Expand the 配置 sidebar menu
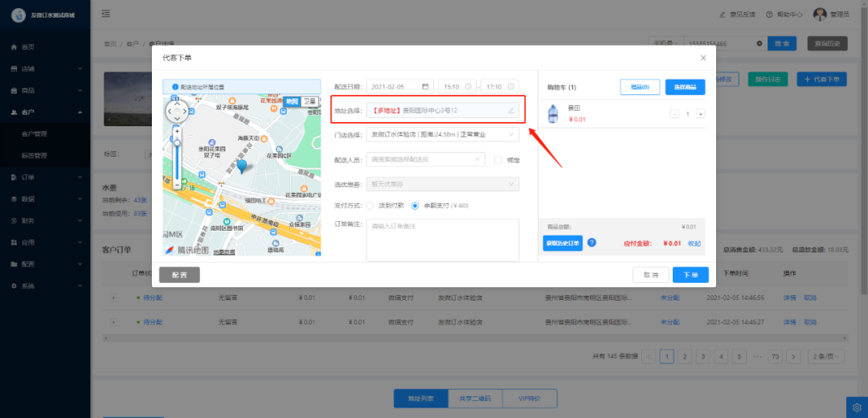 coord(45,264)
